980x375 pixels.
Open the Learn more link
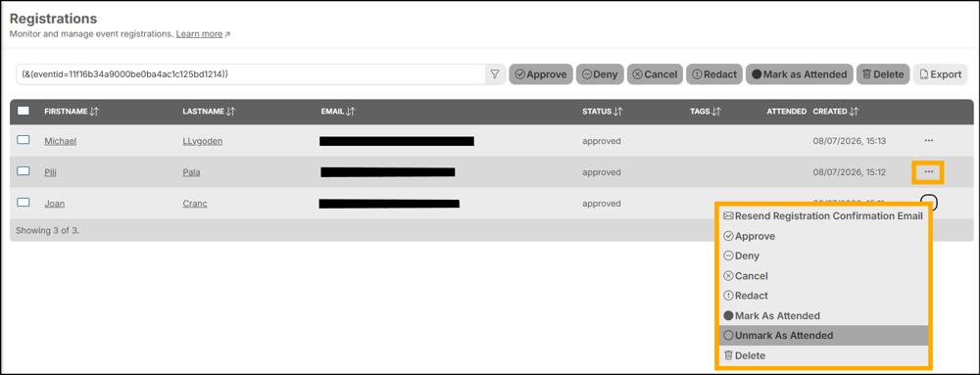pos(203,33)
